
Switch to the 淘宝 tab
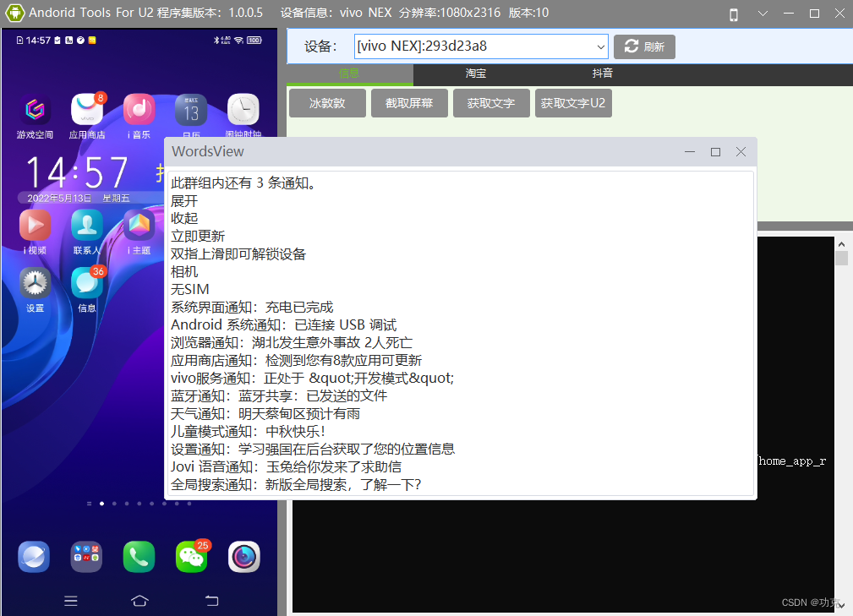click(475, 74)
